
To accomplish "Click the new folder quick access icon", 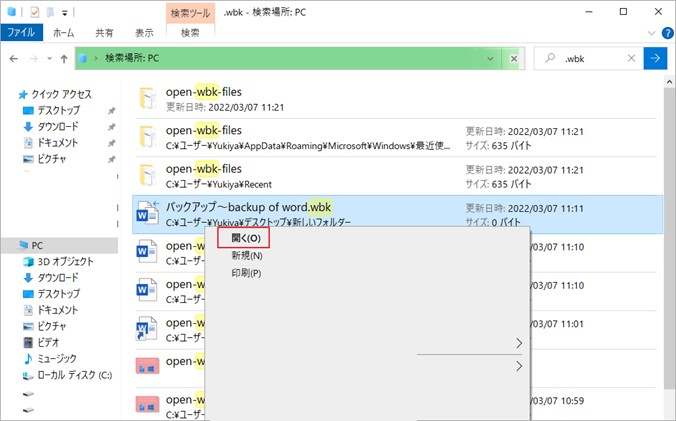I will click(50, 12).
